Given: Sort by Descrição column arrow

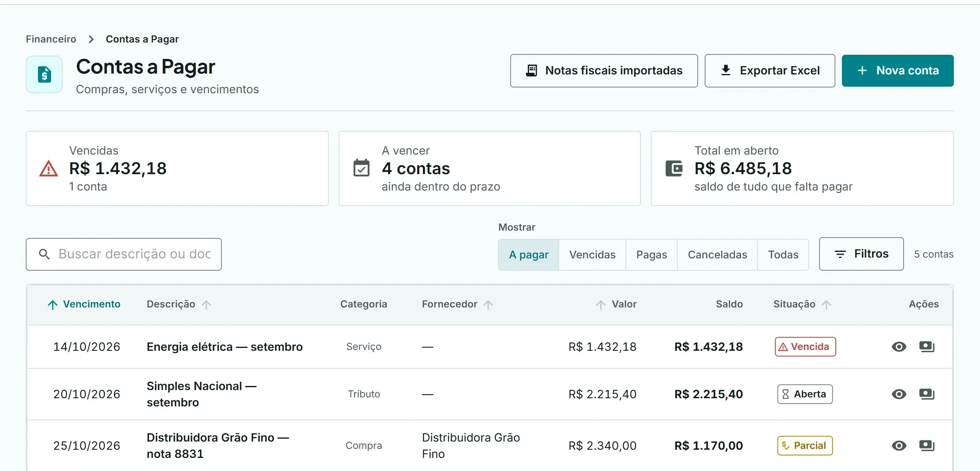Looking at the screenshot, I should click(x=206, y=305).
